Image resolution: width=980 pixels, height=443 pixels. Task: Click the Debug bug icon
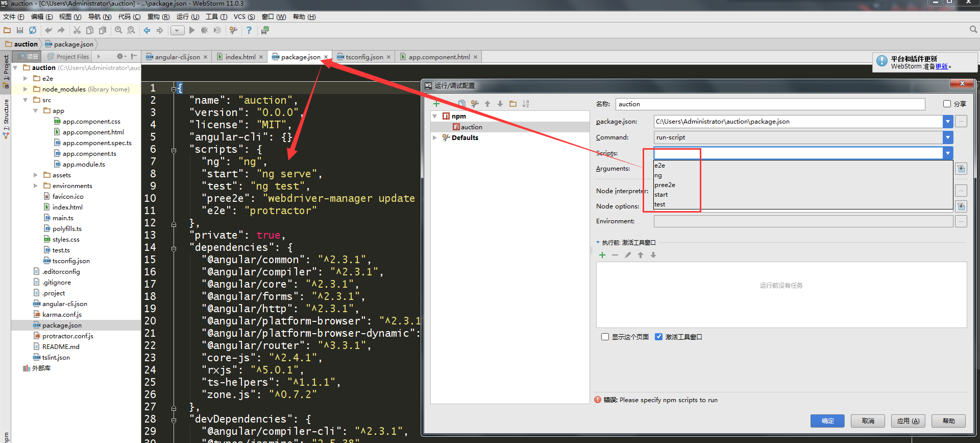204,30
